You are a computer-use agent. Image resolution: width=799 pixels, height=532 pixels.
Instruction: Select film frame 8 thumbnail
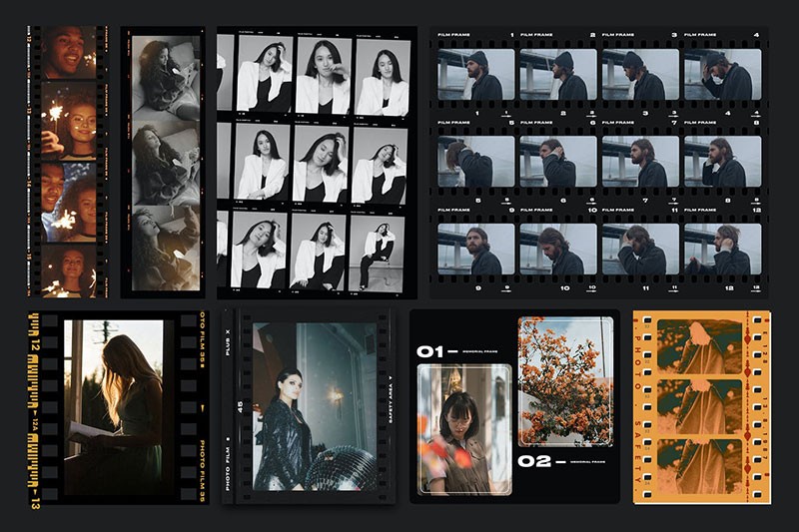(722, 162)
